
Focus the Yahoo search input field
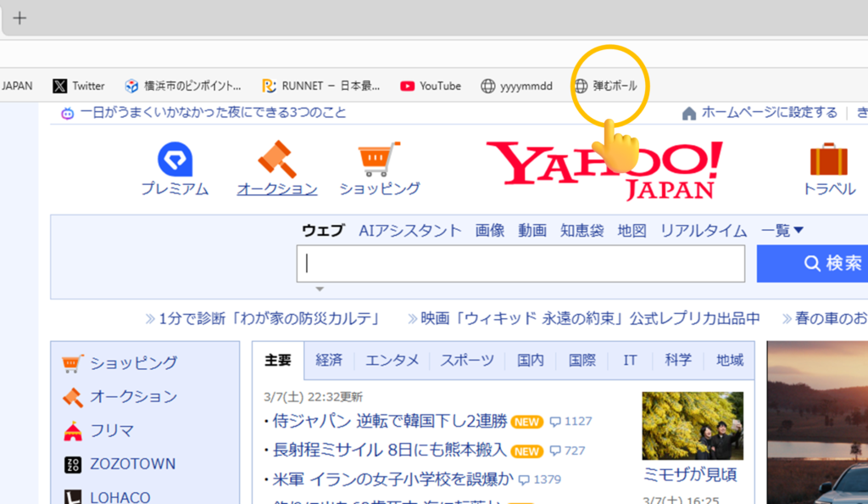[520, 264]
